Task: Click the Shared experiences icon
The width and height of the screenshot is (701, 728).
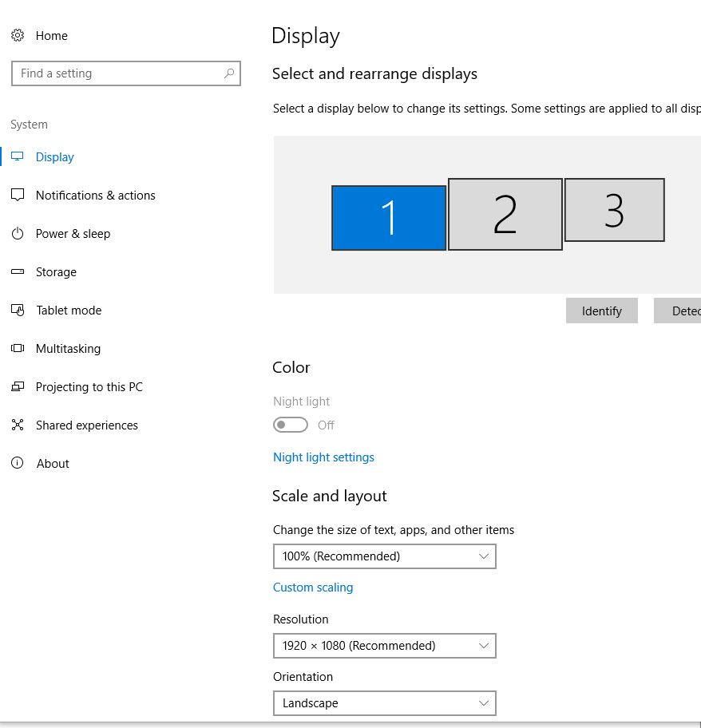Action: coord(18,425)
